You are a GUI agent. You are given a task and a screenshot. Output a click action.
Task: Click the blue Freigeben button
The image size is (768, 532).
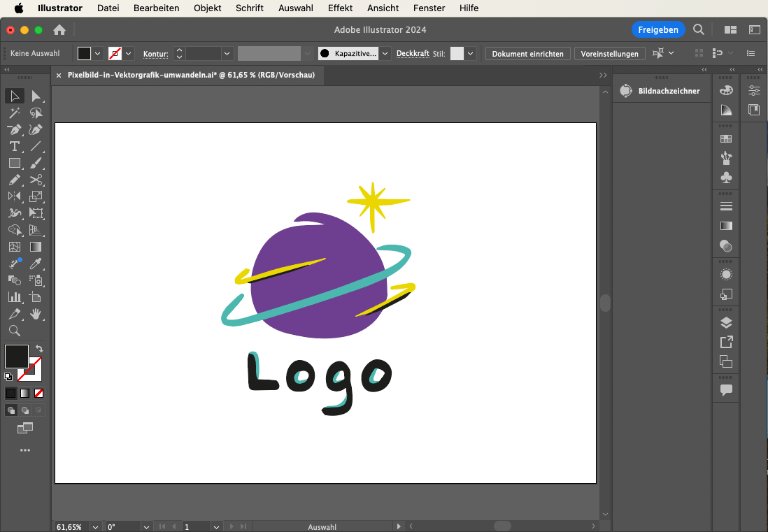[x=657, y=29]
